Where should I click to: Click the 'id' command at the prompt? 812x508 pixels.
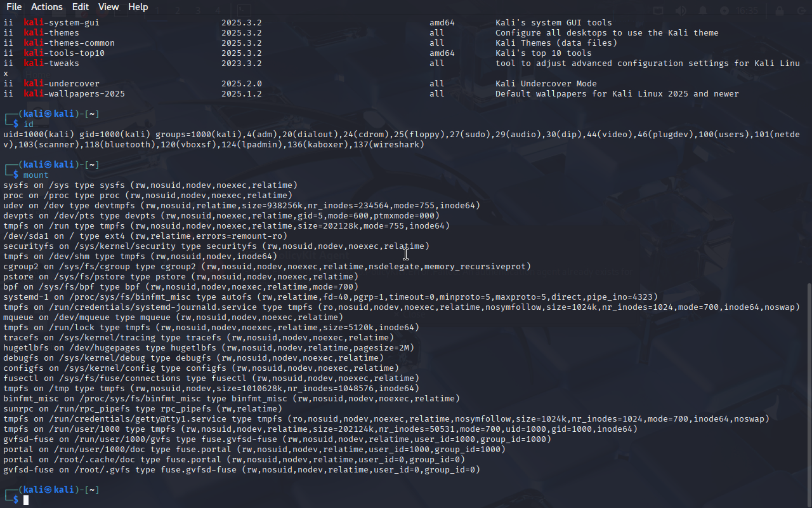click(x=29, y=124)
